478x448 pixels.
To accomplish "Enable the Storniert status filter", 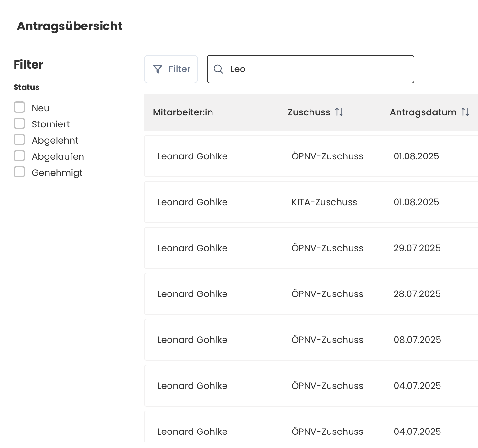I will (19, 123).
